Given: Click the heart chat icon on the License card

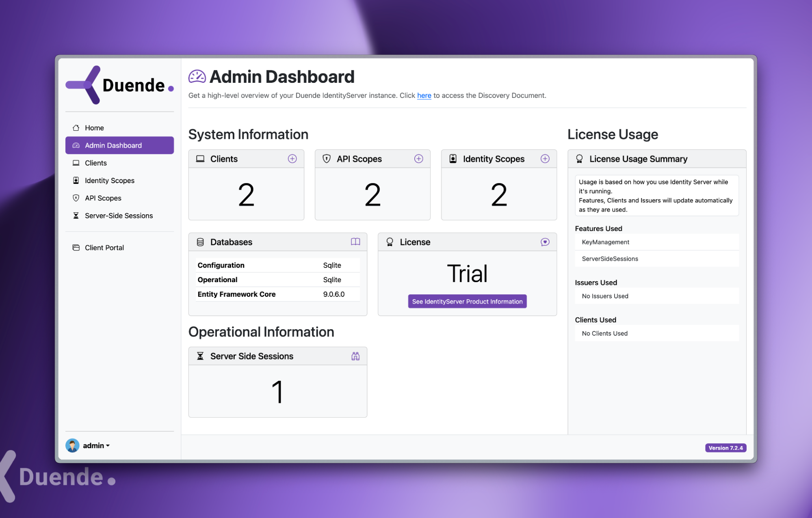Looking at the screenshot, I should pos(545,242).
